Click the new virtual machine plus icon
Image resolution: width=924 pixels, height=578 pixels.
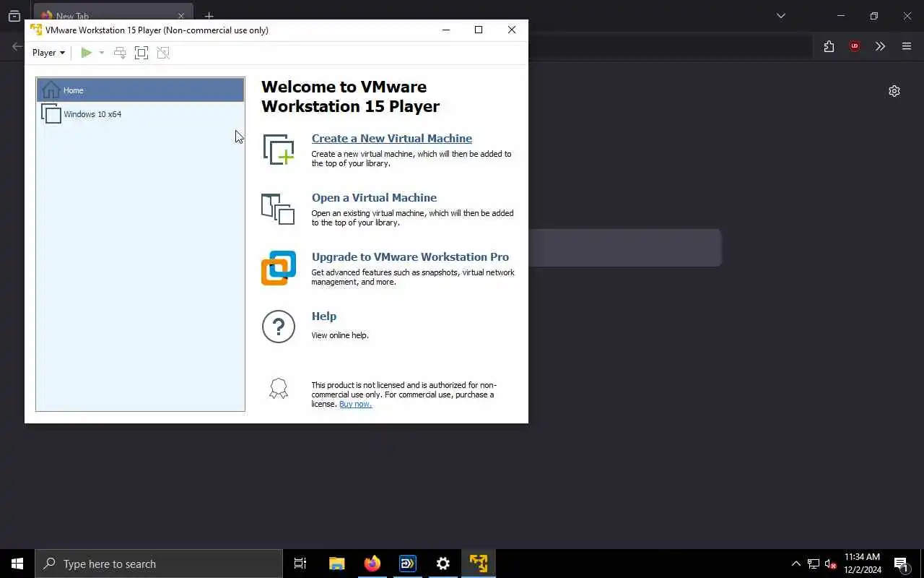pos(279,150)
